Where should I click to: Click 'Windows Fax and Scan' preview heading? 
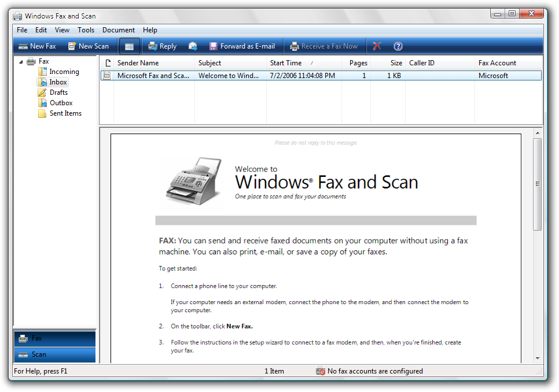326,182
